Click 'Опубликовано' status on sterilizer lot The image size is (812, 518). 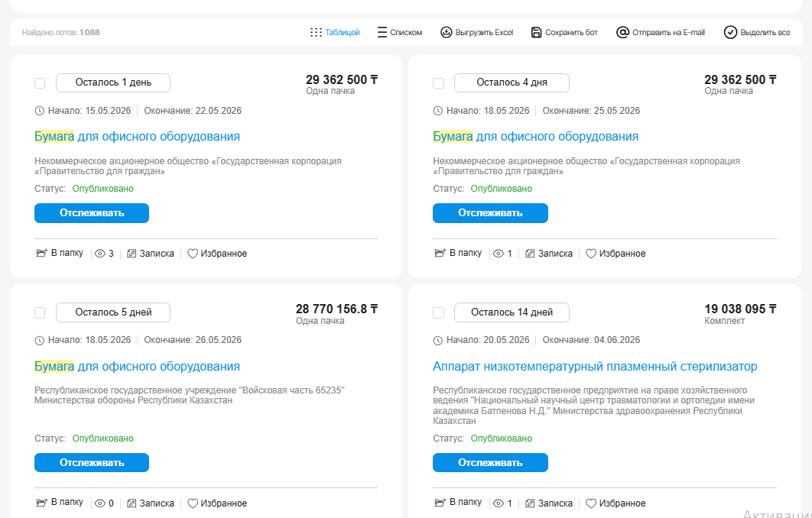pos(502,439)
